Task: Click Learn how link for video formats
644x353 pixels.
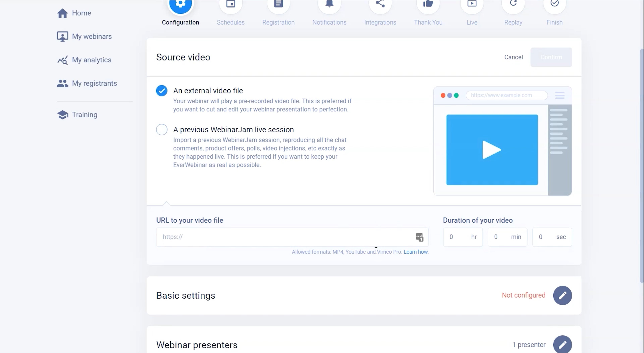Action: (x=415, y=252)
